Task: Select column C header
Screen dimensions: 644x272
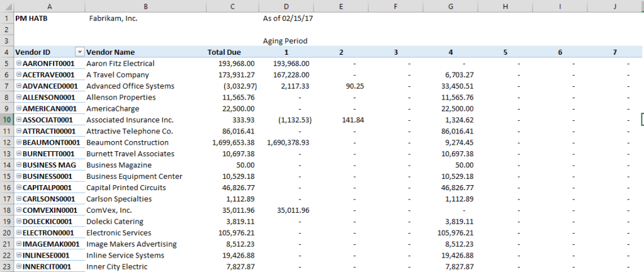Action: tap(233, 6)
